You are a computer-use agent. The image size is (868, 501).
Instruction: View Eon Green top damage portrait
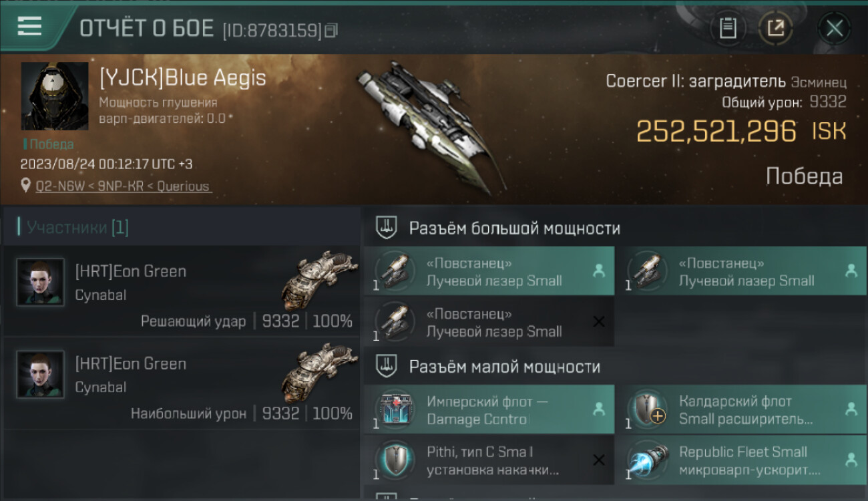point(40,374)
